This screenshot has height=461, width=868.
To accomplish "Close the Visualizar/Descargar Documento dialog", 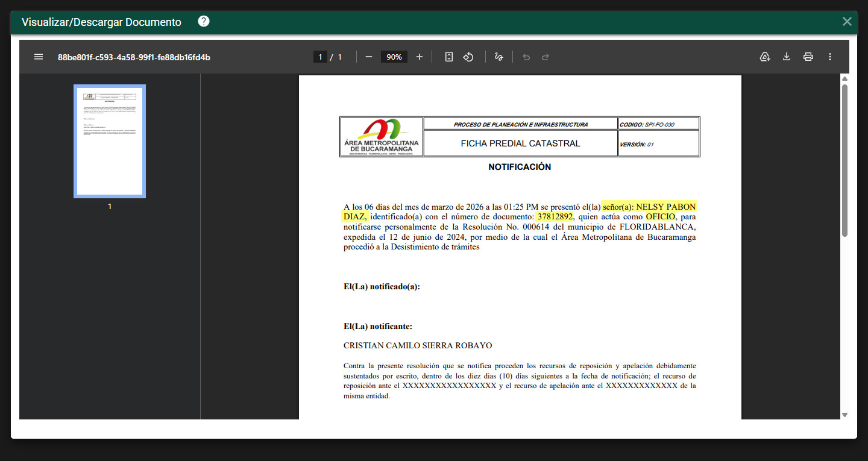I will [847, 22].
